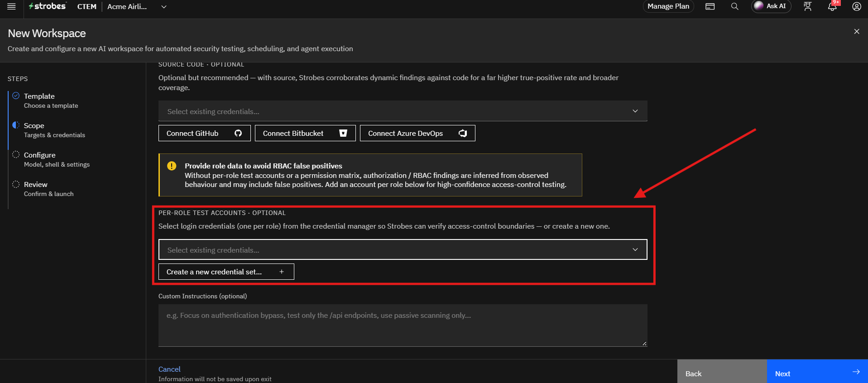Create a new credential set

pos(226,272)
